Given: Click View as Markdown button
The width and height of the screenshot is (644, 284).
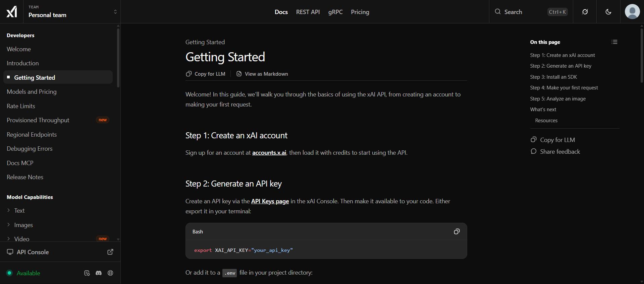Looking at the screenshot, I should (x=262, y=74).
